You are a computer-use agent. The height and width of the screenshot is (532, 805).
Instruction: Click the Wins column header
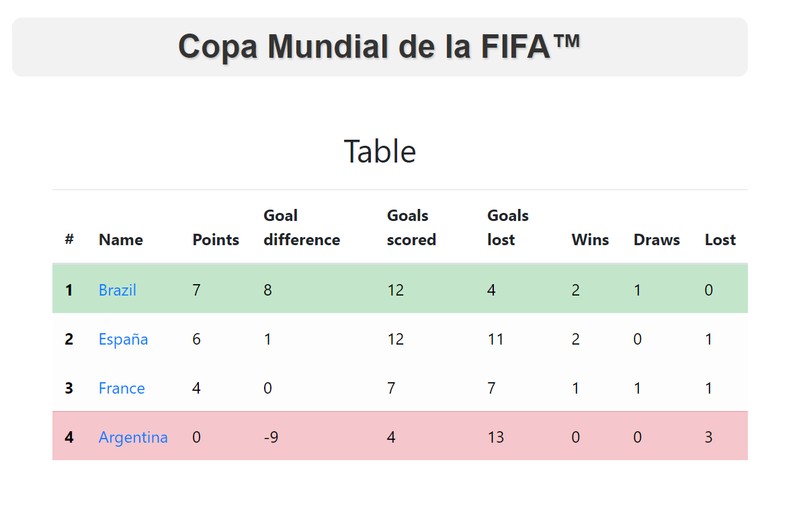(590, 240)
